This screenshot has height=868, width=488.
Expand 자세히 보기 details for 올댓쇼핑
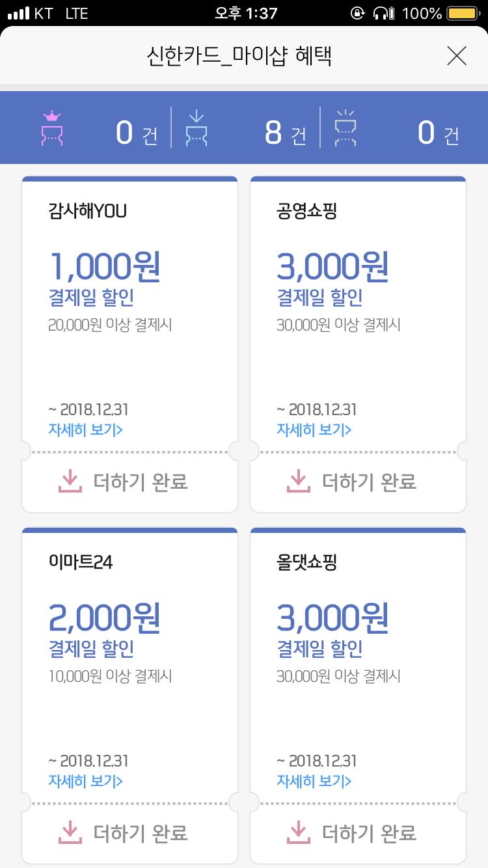(314, 781)
